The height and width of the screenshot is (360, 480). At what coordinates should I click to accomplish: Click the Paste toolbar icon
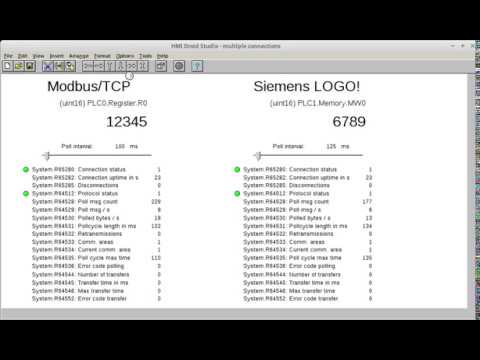(x=70, y=66)
